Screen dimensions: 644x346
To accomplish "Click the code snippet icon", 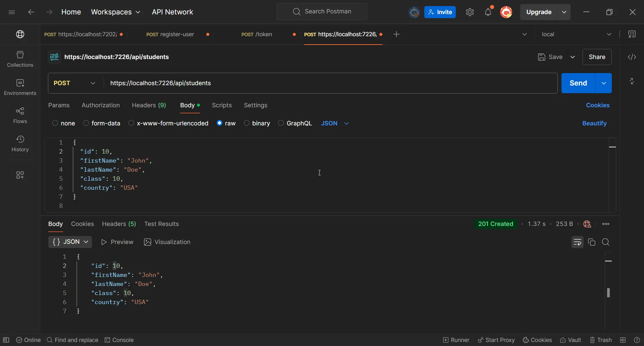I will coord(632,57).
